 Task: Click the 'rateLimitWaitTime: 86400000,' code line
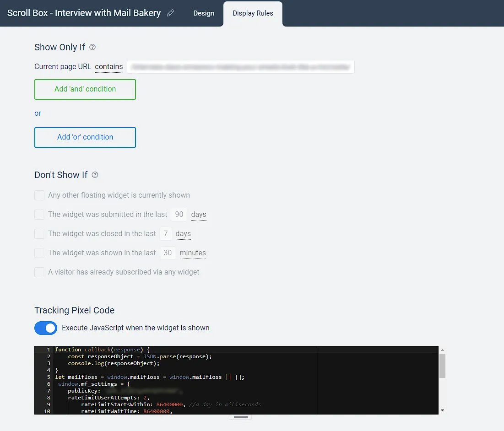(127, 411)
